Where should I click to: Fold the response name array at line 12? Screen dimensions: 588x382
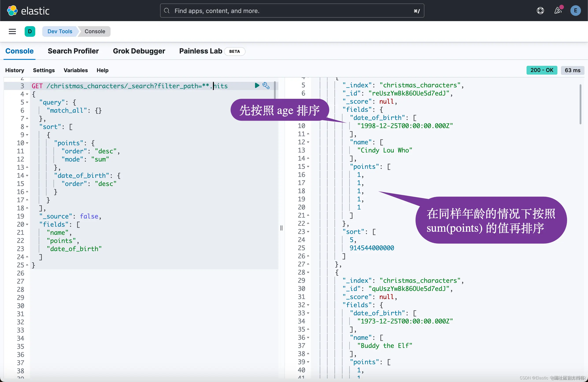308,142
